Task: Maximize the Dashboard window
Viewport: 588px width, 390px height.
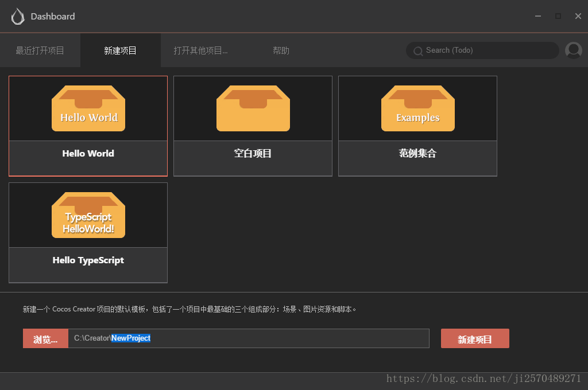Action: point(558,16)
